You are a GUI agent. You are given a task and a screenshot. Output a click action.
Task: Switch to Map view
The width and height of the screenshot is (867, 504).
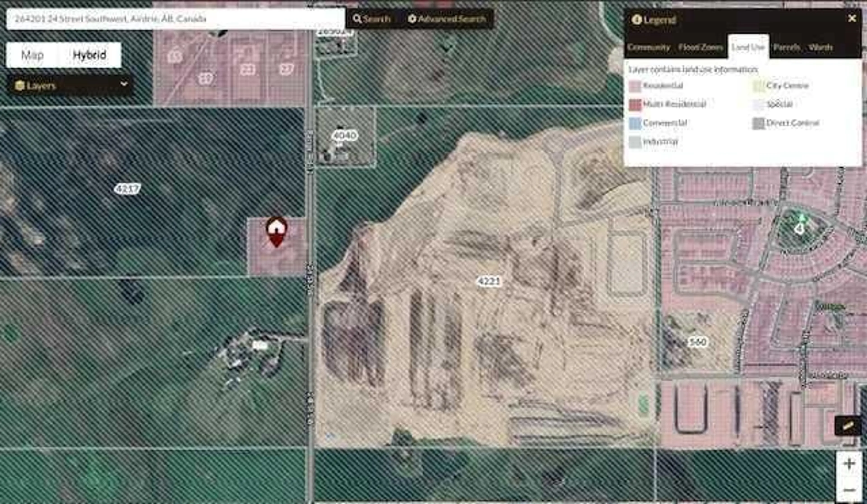[x=32, y=55]
